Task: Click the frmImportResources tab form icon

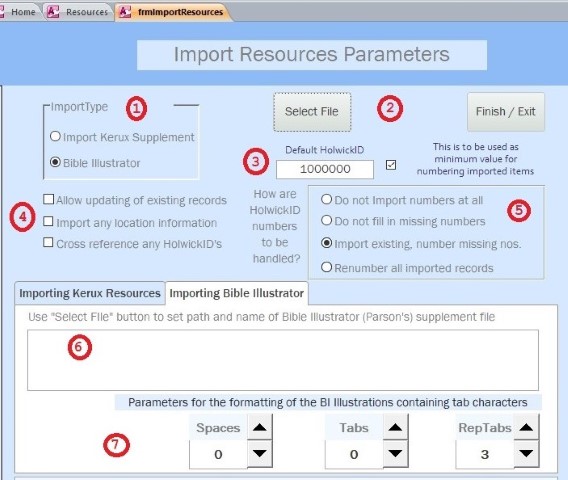Action: pos(125,12)
